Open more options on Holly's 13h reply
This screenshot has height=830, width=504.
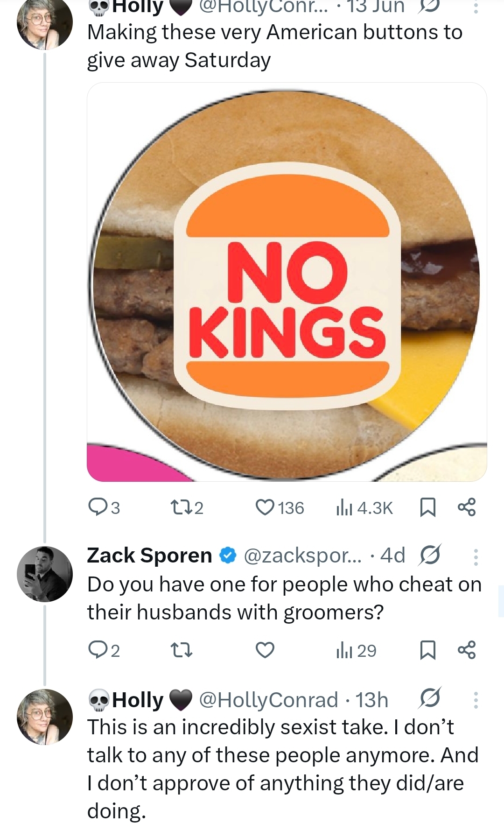pos(476,700)
